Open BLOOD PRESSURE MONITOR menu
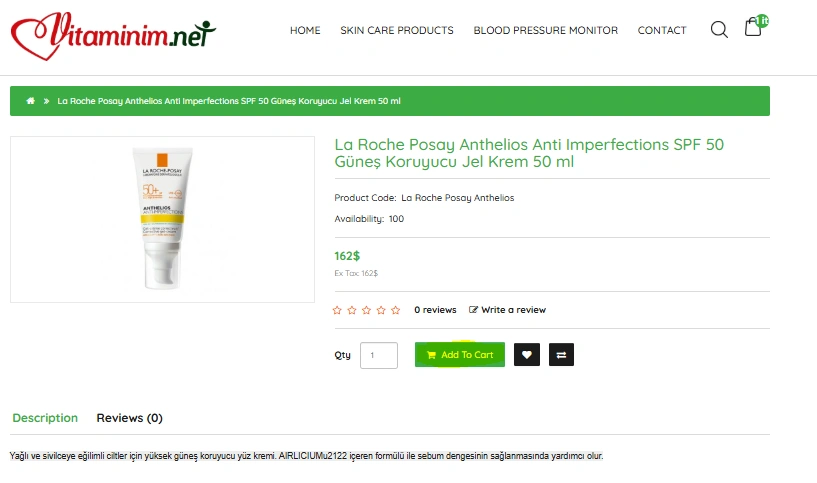The width and height of the screenshot is (817, 483). 546,30
